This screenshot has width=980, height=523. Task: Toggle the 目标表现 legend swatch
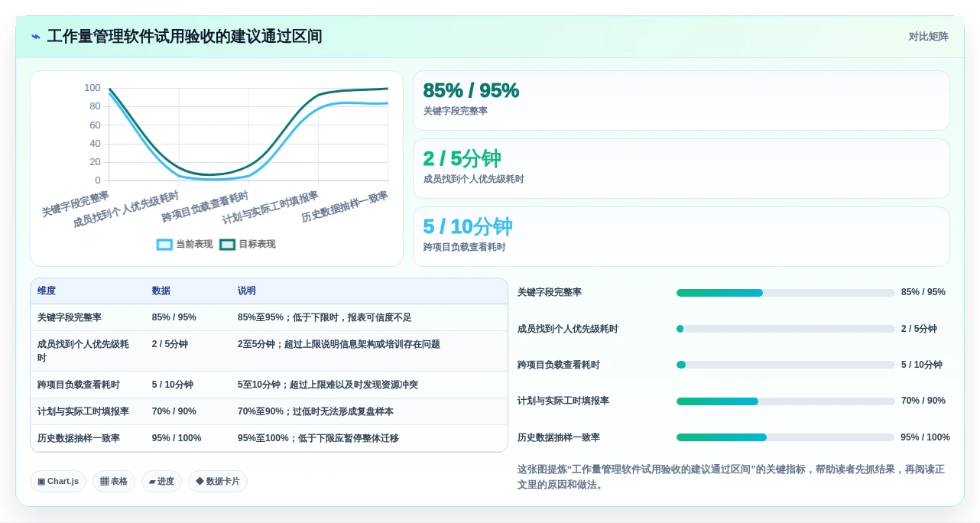coord(227,245)
